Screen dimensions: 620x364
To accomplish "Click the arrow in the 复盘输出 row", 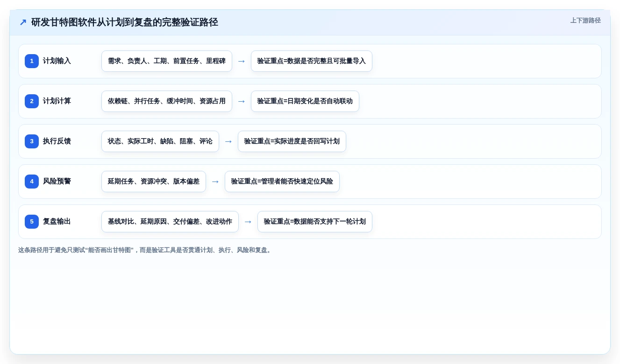I will (x=248, y=222).
